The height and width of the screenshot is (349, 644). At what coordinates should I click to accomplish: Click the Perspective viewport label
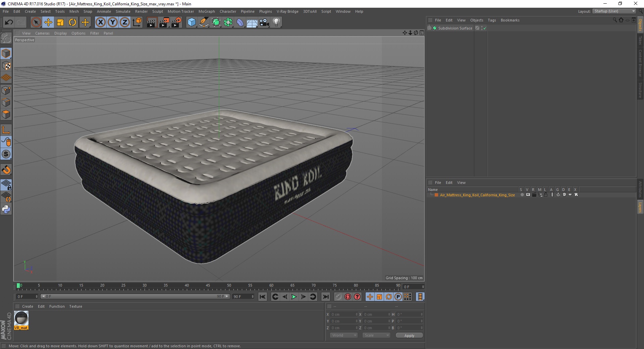pos(24,40)
